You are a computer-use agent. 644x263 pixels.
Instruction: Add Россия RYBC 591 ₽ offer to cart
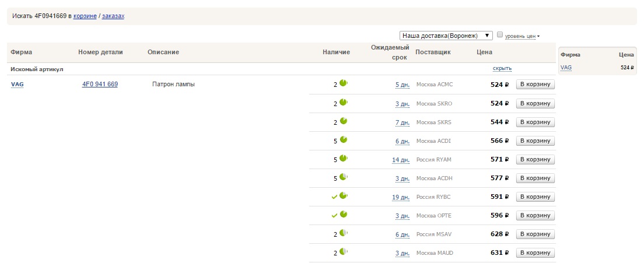tap(535, 197)
